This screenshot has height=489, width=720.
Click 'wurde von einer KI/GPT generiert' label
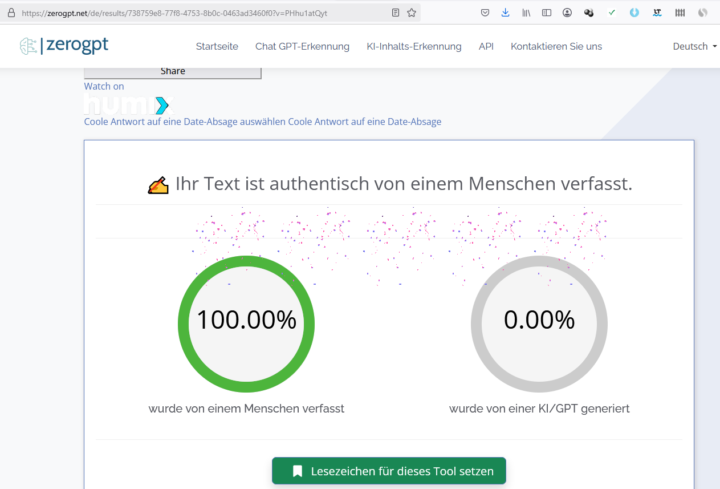pos(539,409)
